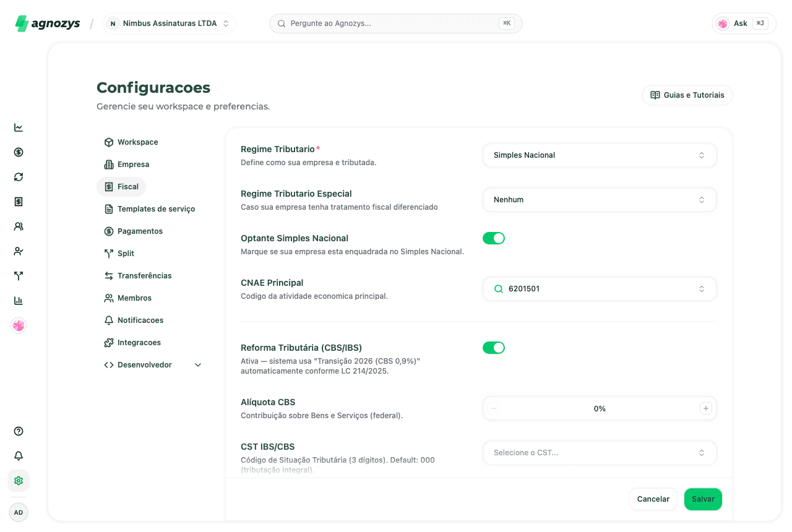The width and height of the screenshot is (792, 532).
Task: Increase Alíquota CBS with plus button
Action: (706, 408)
